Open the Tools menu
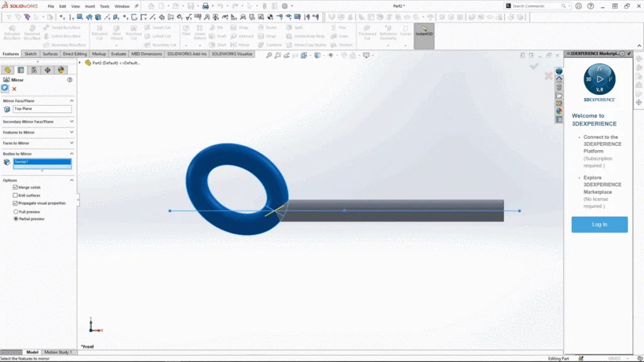This screenshot has width=644, height=362. [x=105, y=6]
